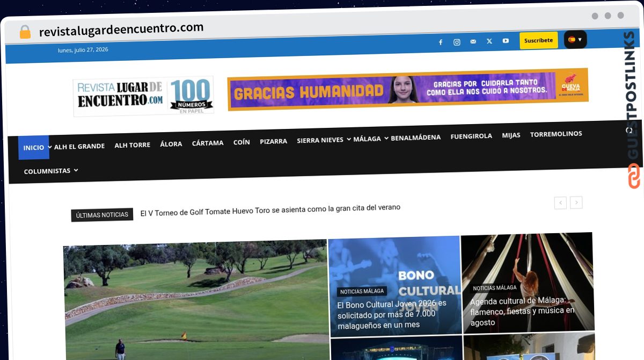Viewport: 644px width, 360px height.
Task: Open Alh El Grande section
Action: pyautogui.click(x=79, y=146)
